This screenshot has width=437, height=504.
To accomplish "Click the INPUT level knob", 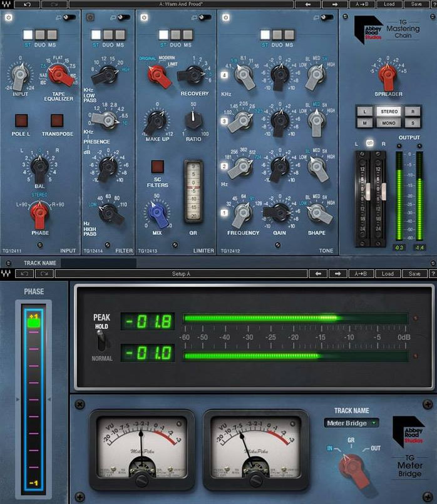I will pos(20,75).
